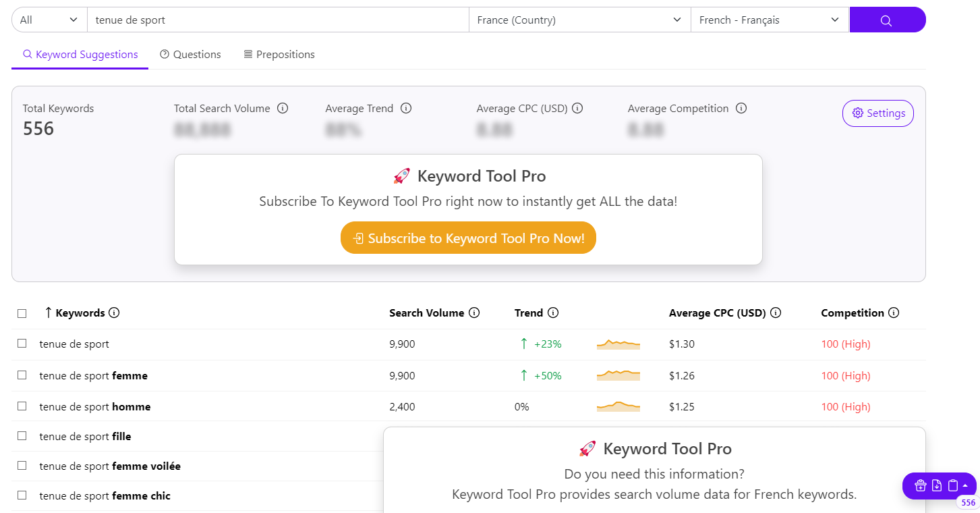
Task: Click keyword 'tenue de sport homme'
Action: click(95, 407)
